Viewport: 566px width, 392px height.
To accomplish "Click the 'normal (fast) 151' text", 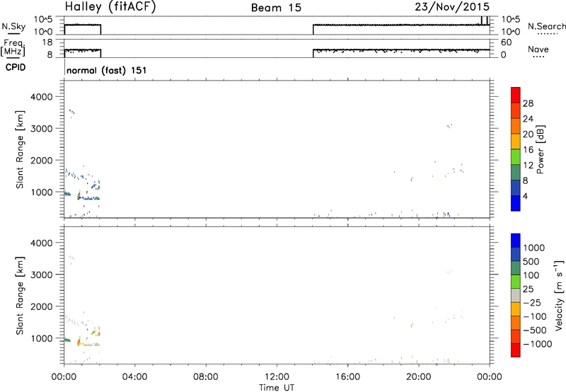I will click(107, 70).
